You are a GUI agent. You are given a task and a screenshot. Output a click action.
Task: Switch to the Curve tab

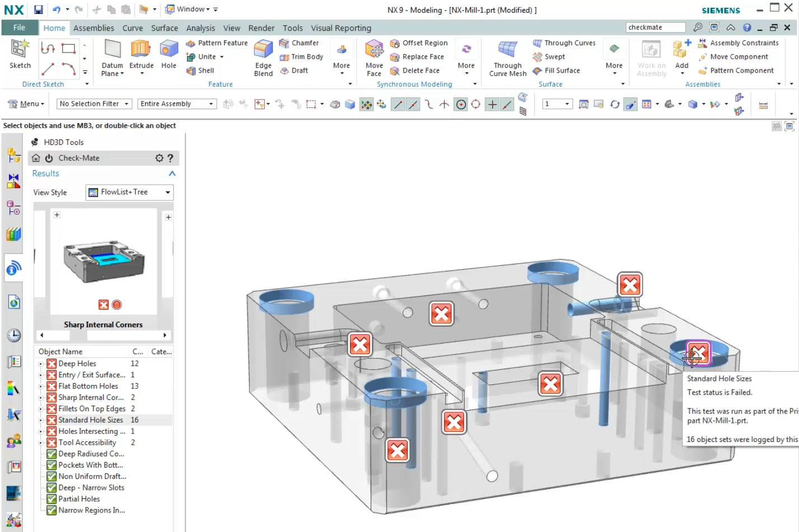coord(133,28)
